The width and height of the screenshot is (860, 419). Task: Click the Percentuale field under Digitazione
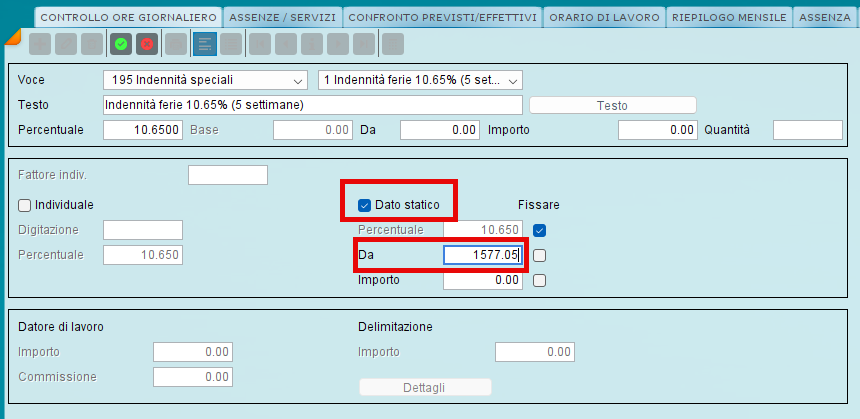[143, 256]
